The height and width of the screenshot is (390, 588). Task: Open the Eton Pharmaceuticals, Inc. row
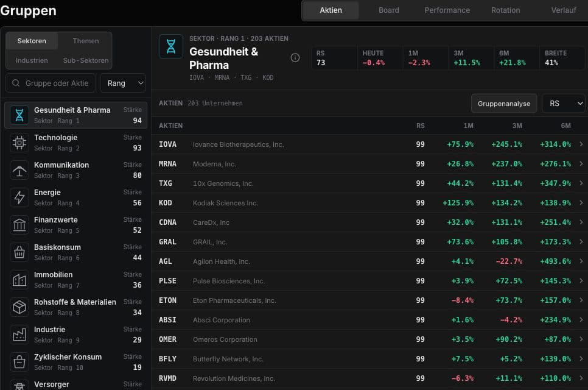tap(369, 300)
